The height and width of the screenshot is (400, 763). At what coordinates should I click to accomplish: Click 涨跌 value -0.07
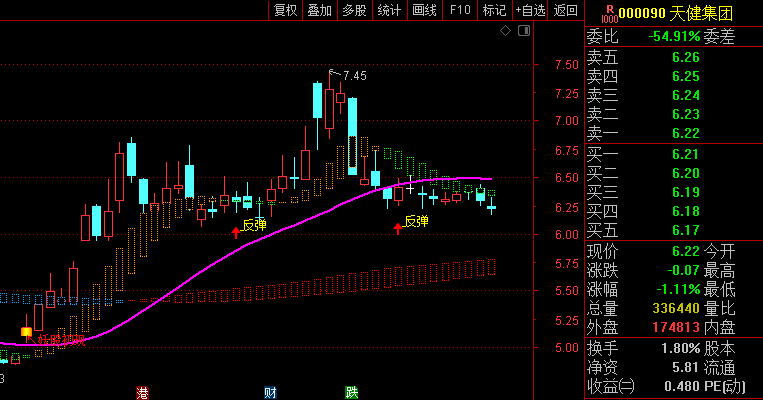click(683, 270)
